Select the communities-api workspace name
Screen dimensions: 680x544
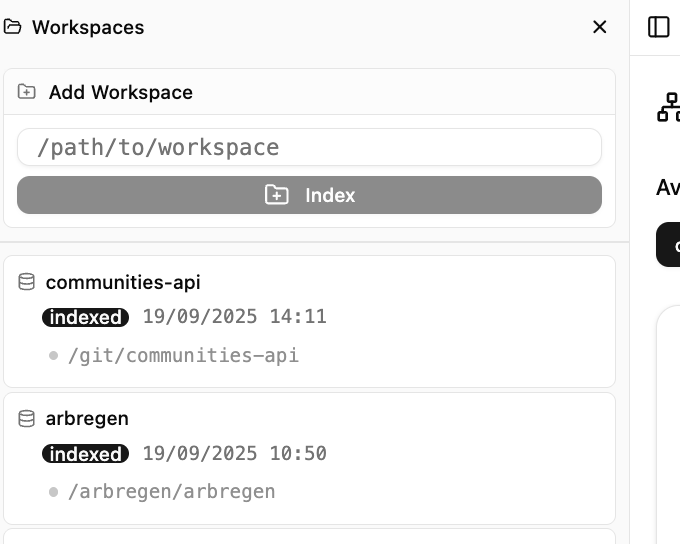(123, 283)
